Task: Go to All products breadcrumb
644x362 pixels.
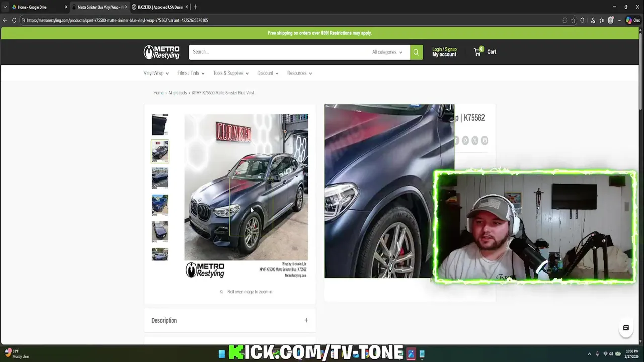Action: point(177,93)
